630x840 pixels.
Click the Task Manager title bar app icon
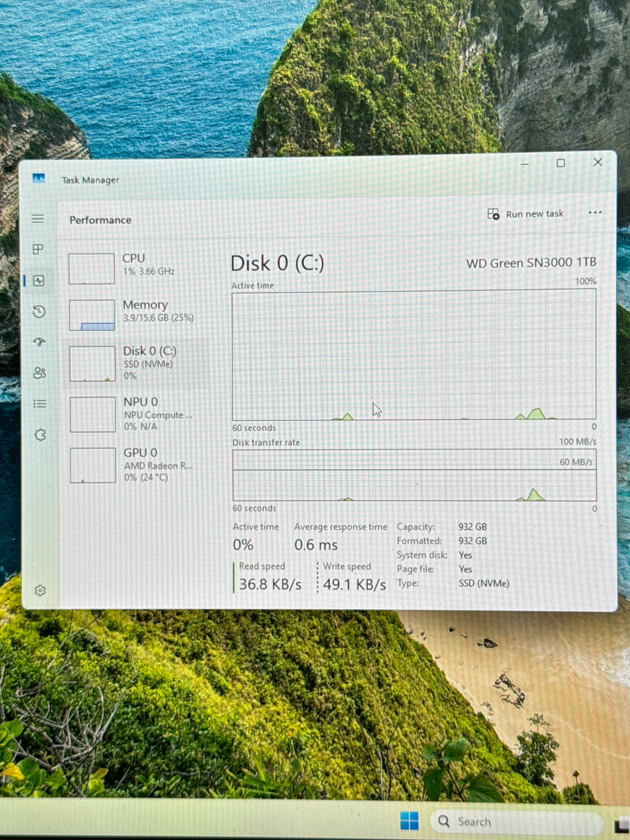[x=39, y=178]
